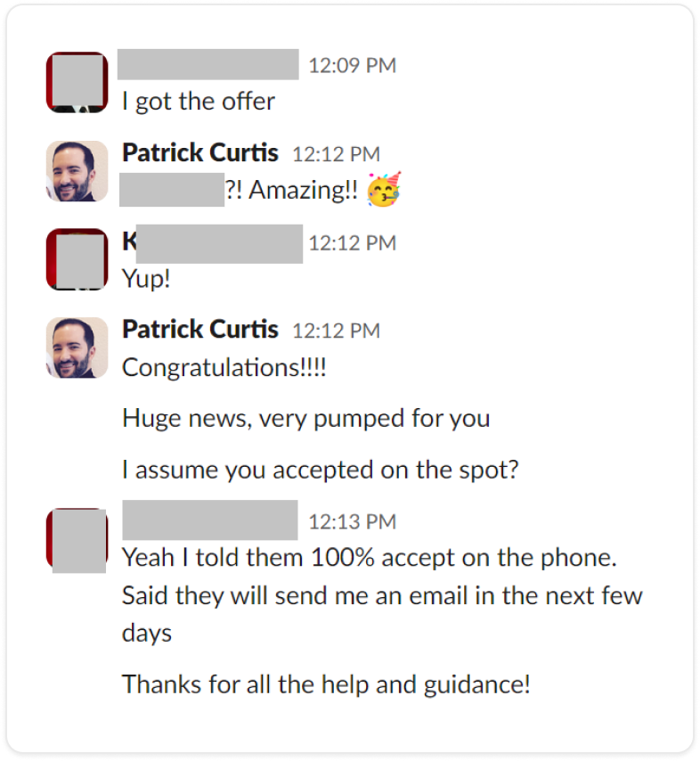Click the redacted sender name at 12:13 PM
Viewport: 700px width, 761px height.
pos(210,520)
